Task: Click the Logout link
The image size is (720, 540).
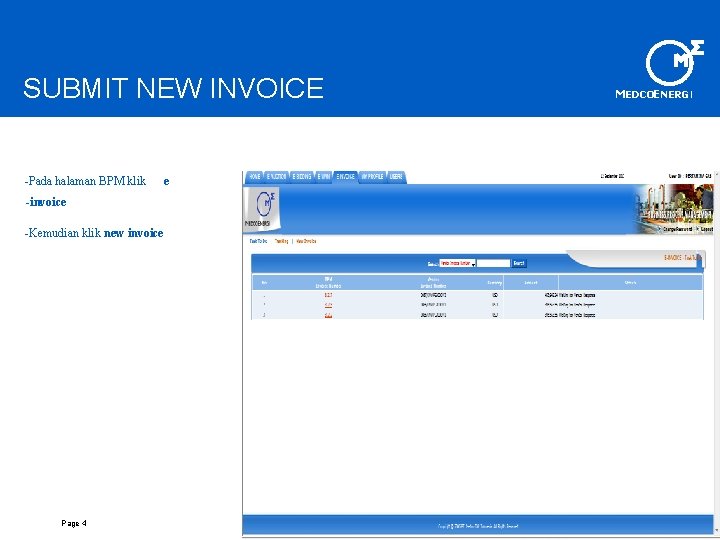Action: coord(705,229)
